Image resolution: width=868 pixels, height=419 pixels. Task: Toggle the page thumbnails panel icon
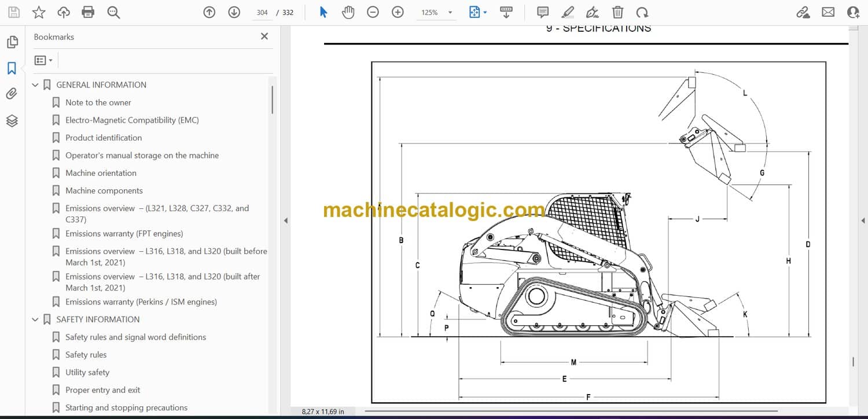pyautogui.click(x=12, y=42)
